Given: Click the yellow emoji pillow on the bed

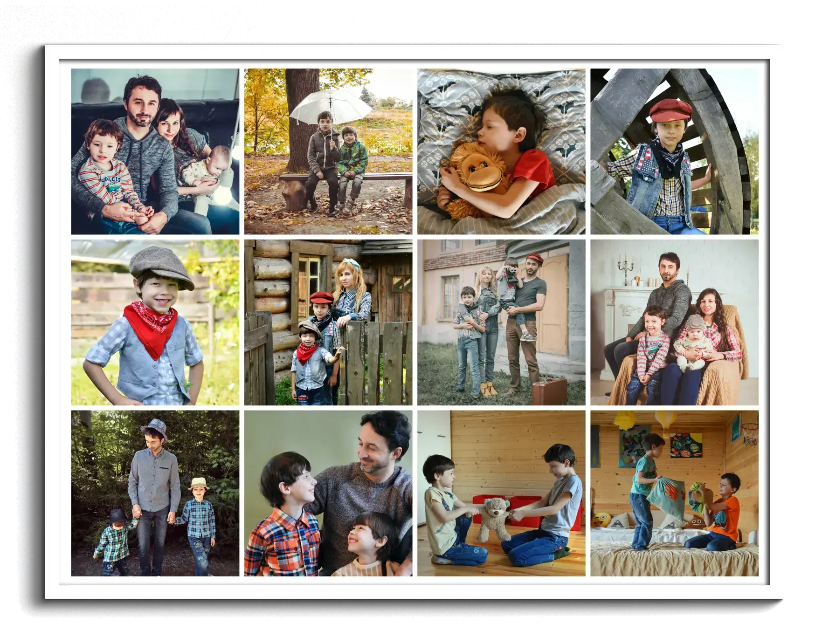Looking at the screenshot, I should pyautogui.click(x=601, y=520).
